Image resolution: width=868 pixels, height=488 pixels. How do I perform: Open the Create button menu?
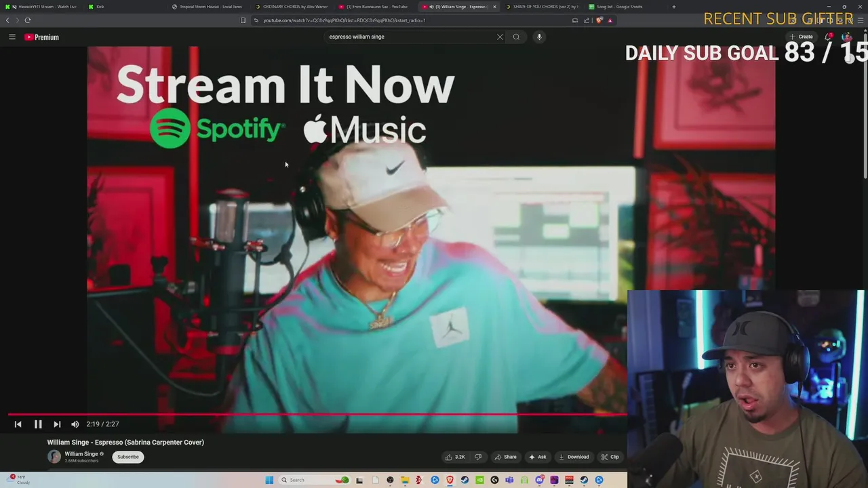click(x=802, y=37)
